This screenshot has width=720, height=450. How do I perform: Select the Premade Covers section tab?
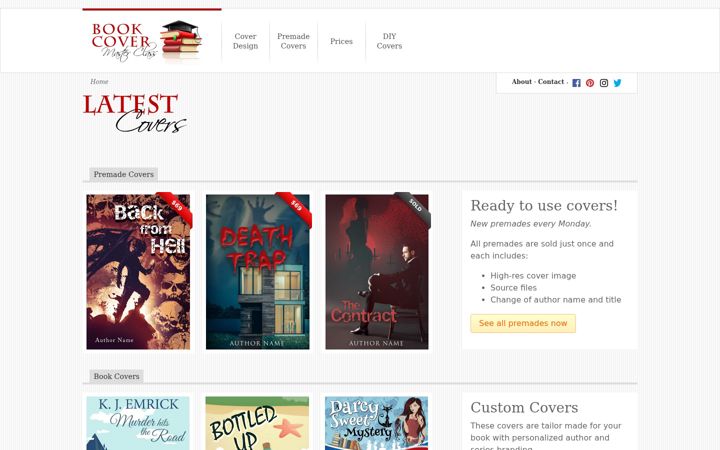124,174
